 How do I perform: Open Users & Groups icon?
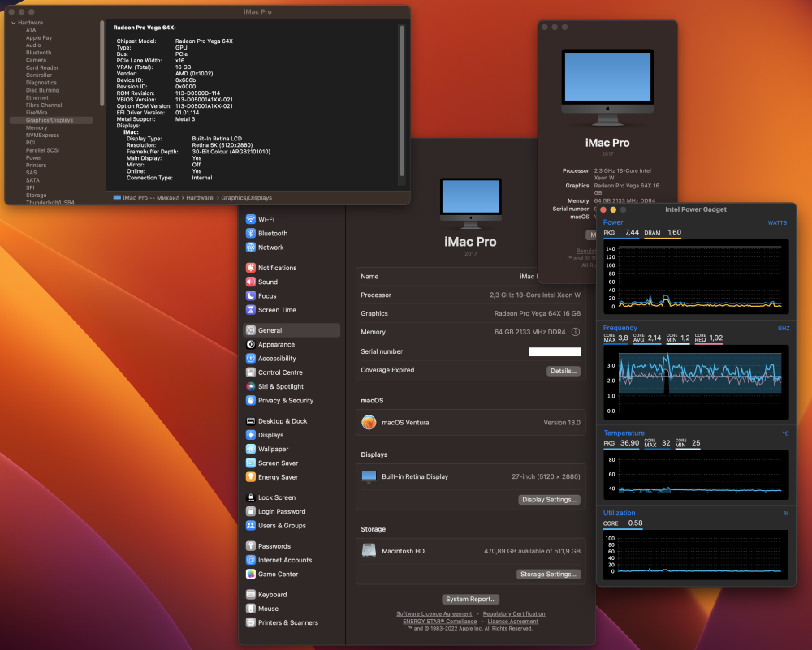coord(251,525)
